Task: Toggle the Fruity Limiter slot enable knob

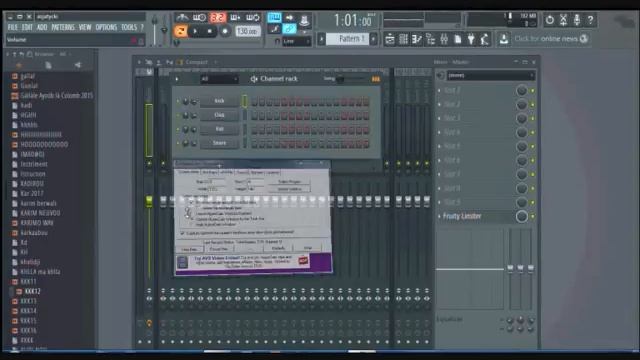Action: click(x=521, y=216)
